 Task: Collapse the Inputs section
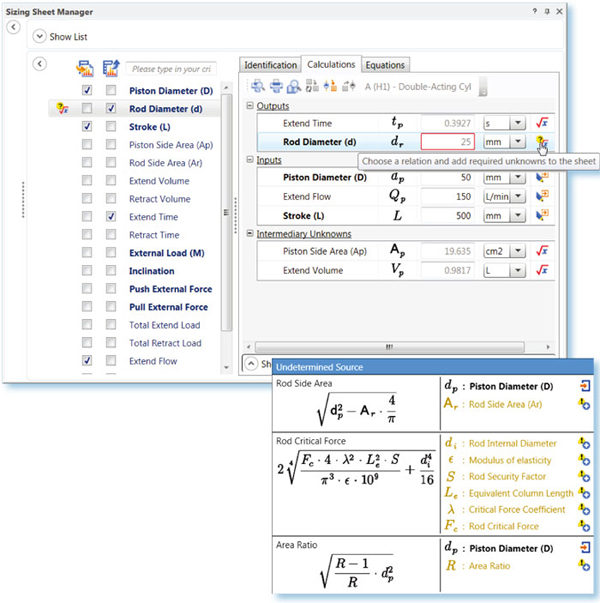point(250,160)
